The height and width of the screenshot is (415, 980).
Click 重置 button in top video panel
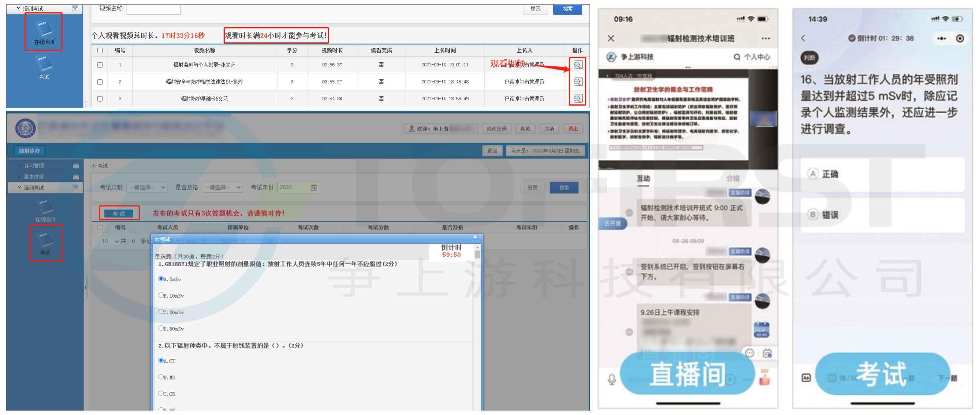(x=535, y=9)
